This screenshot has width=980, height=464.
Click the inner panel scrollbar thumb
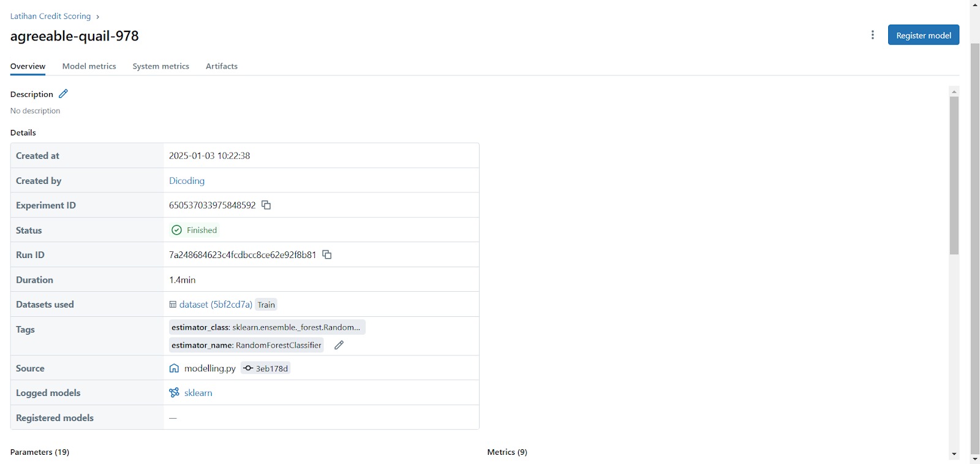(x=954, y=175)
